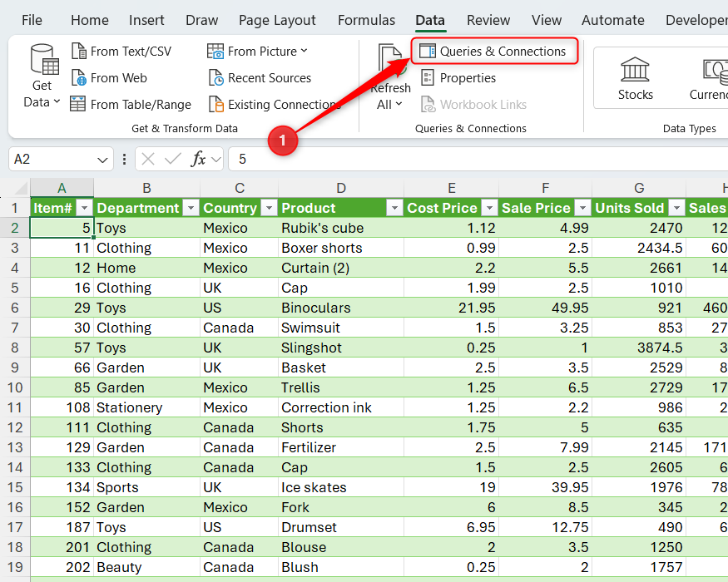Screen dimensions: 728x582
Task: Select Item# cell with value 201
Action: 62,547
